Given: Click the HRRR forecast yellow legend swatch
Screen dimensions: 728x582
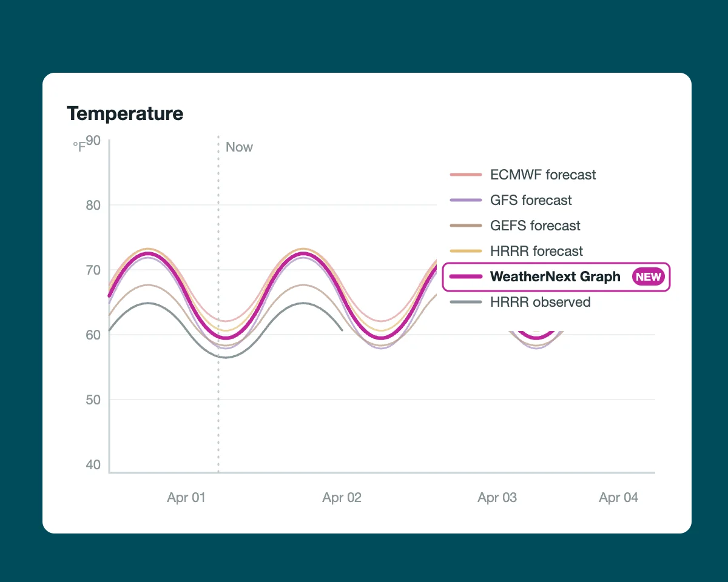Looking at the screenshot, I should pyautogui.click(x=465, y=251).
